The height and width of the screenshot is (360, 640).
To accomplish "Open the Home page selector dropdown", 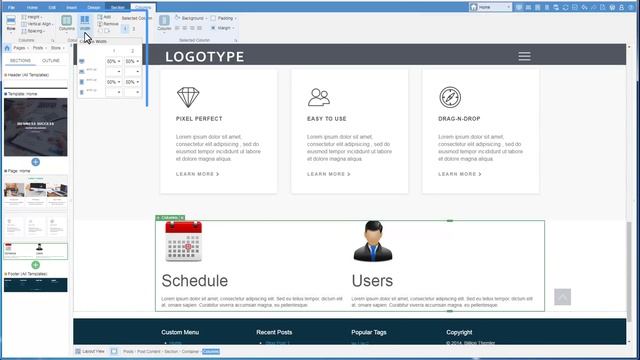I will [491, 7].
